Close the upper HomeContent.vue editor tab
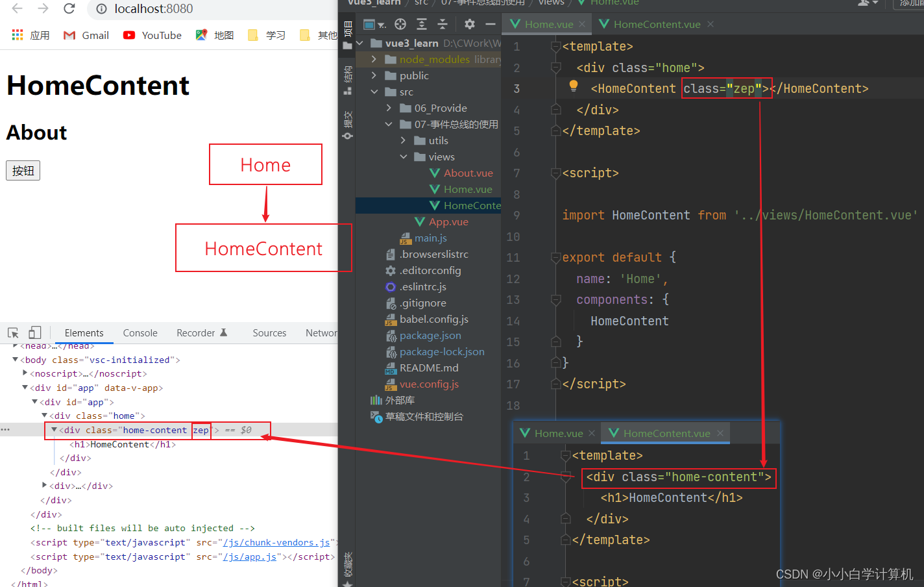 (711, 24)
